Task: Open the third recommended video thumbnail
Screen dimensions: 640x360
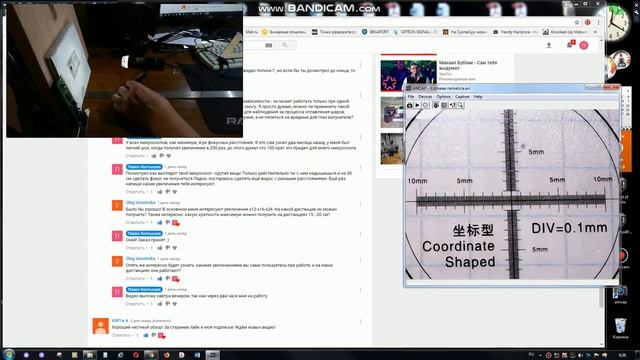Action: coord(392,149)
